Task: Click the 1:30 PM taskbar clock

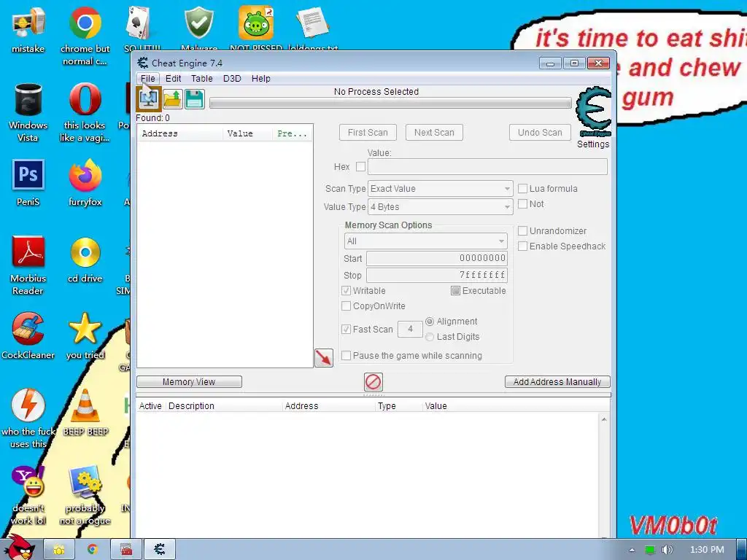Action: pyautogui.click(x=707, y=550)
